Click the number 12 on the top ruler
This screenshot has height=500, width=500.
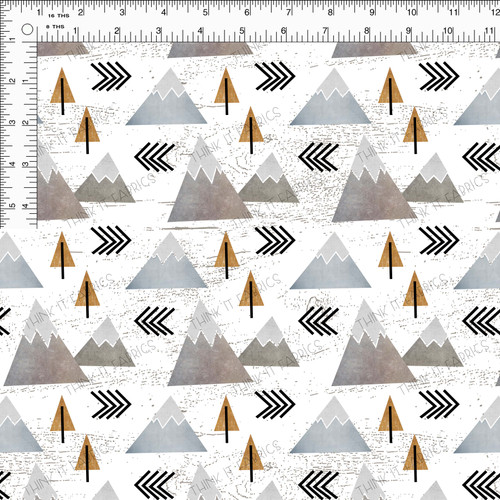tap(496, 12)
